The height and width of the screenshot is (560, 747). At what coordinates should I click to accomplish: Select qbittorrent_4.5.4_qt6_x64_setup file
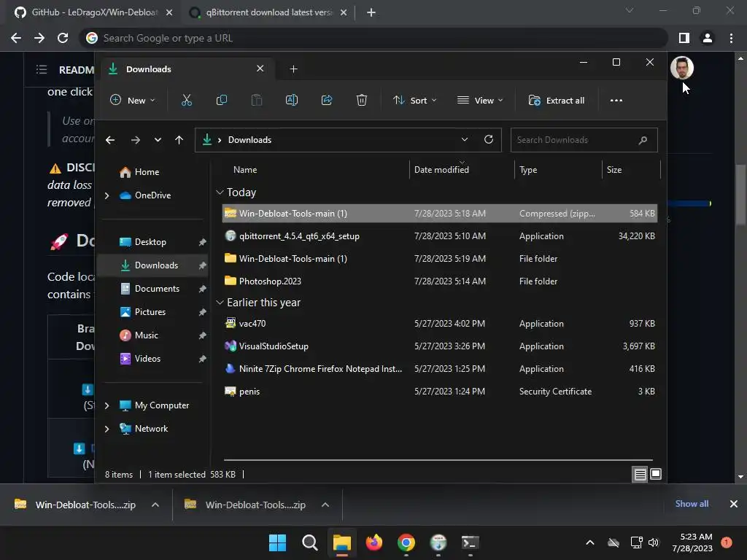439,236
